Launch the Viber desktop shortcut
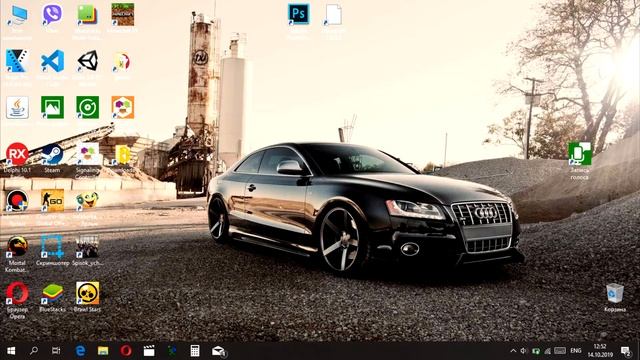The width and height of the screenshot is (640, 360). coord(52,16)
